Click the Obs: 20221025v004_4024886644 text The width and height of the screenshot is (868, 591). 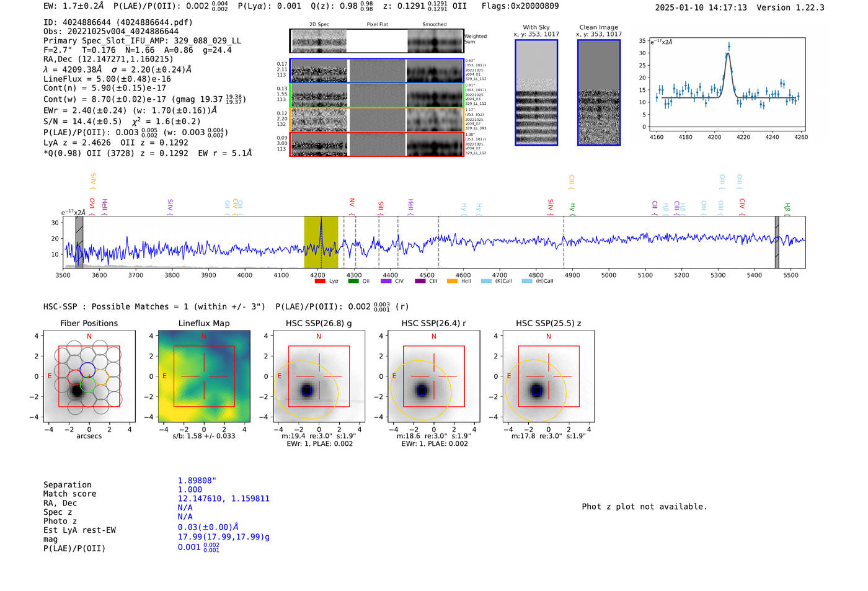click(111, 32)
